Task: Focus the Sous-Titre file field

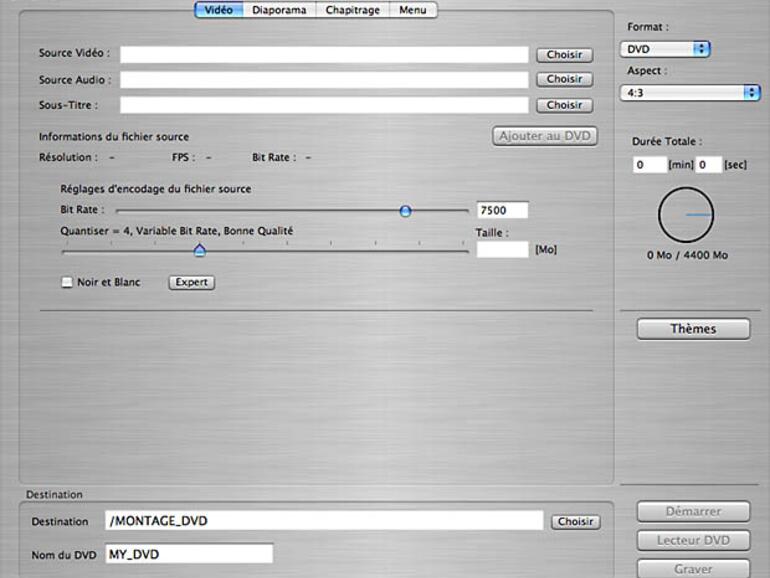Action: click(x=324, y=105)
